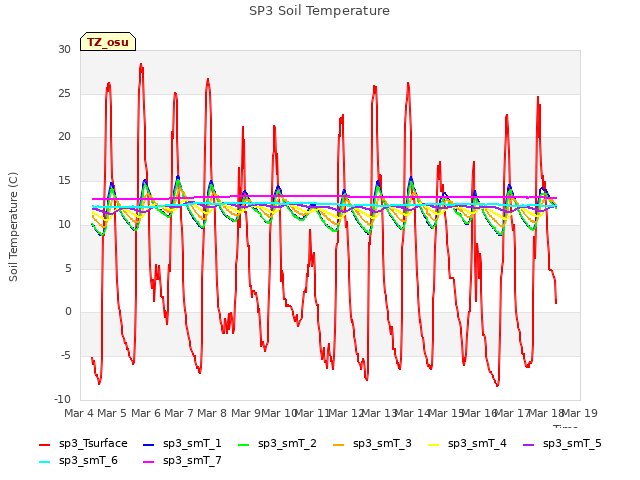Click the TZ_osu annotation tag
Viewport: 640px width, 480px height.
click(x=108, y=42)
